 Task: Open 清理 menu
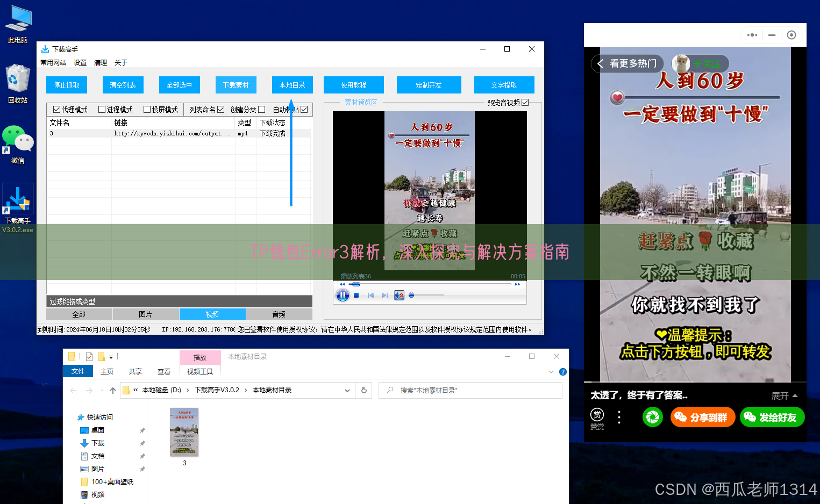point(101,63)
